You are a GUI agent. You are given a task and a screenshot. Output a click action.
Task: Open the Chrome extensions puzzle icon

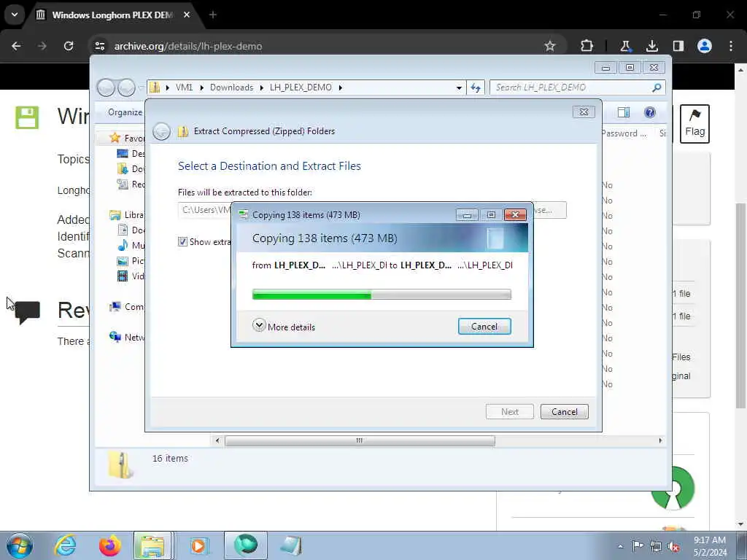coord(587,46)
